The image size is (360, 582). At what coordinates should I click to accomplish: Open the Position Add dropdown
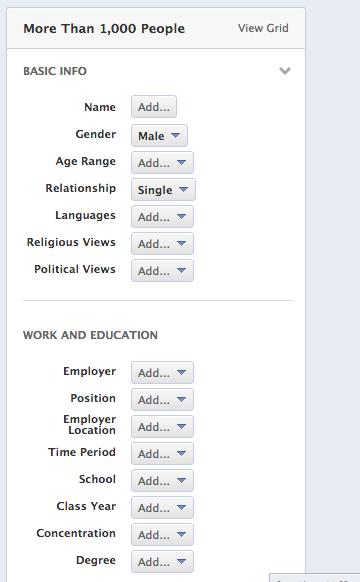point(162,399)
